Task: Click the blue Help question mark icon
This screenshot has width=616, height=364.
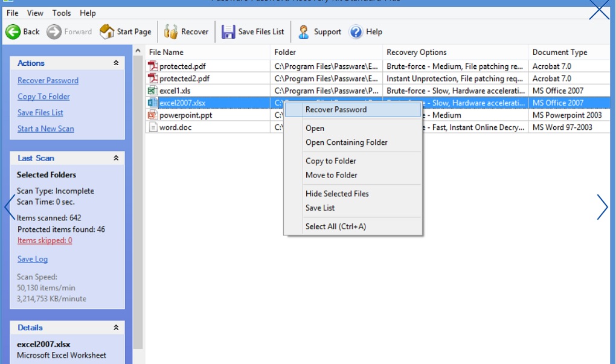Action: tap(356, 32)
